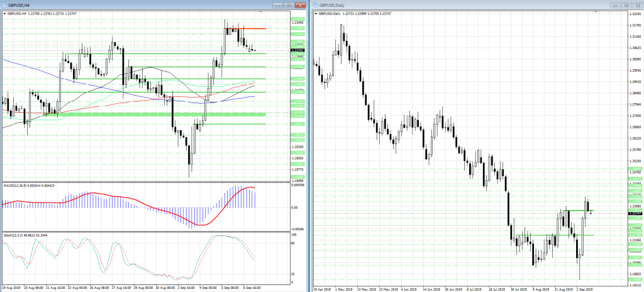The width and height of the screenshot is (644, 292).
Task: Open the one-click trading arrow on H4 chart
Action: (x=4, y=13)
